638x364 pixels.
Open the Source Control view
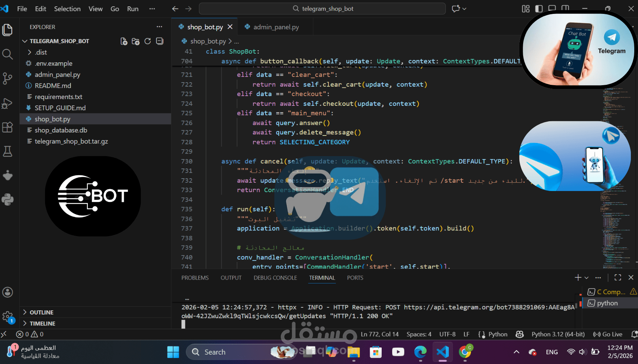(x=8, y=78)
